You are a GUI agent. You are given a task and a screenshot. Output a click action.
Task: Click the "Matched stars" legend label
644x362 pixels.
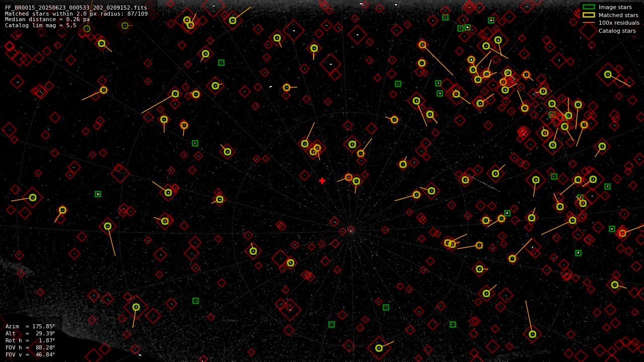pos(618,15)
